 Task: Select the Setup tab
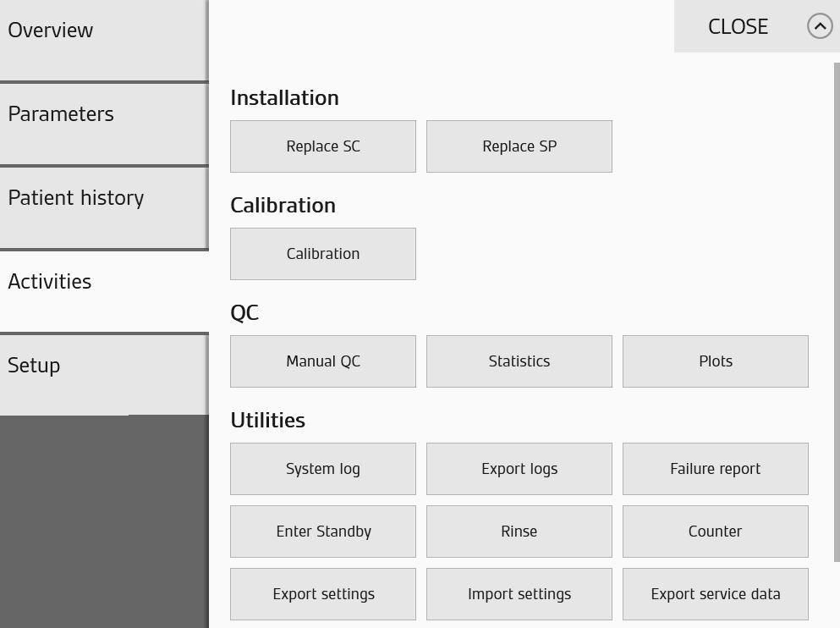click(104, 375)
